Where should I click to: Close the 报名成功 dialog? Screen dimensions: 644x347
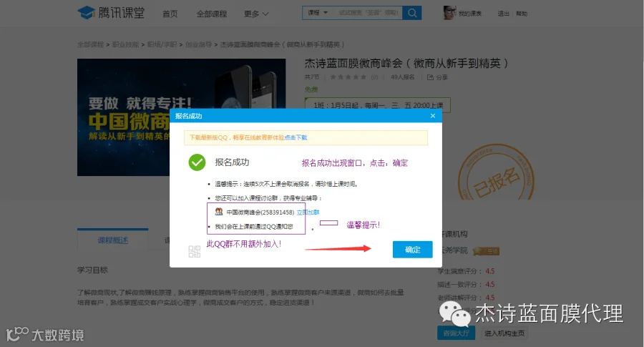point(432,116)
